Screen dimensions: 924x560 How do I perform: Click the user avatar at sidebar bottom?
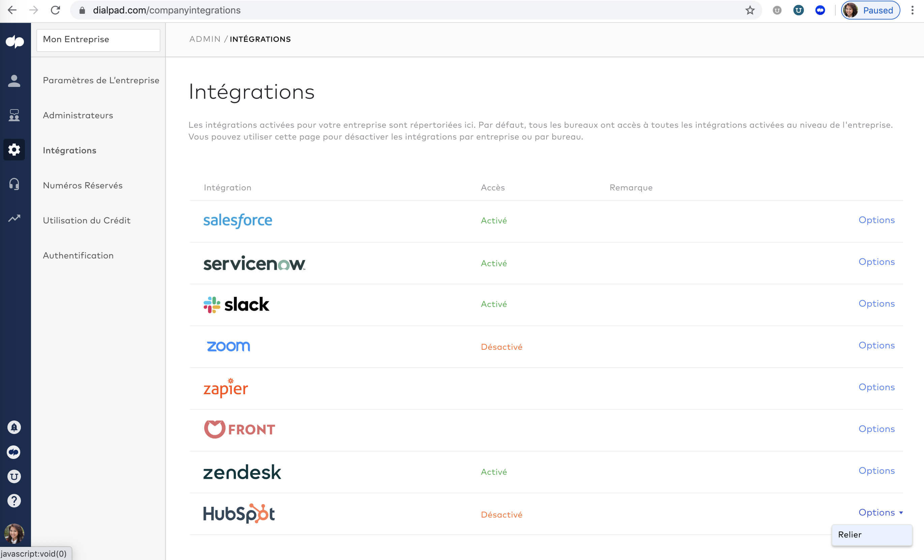pos(14,533)
